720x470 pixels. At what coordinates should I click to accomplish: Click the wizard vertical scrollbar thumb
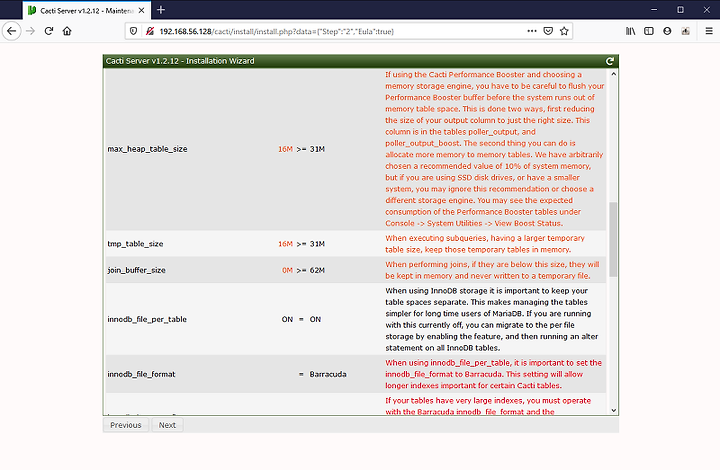613,239
